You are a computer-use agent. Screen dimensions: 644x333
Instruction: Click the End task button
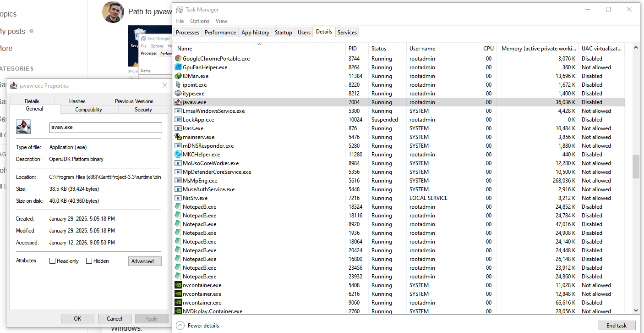(x=616, y=326)
